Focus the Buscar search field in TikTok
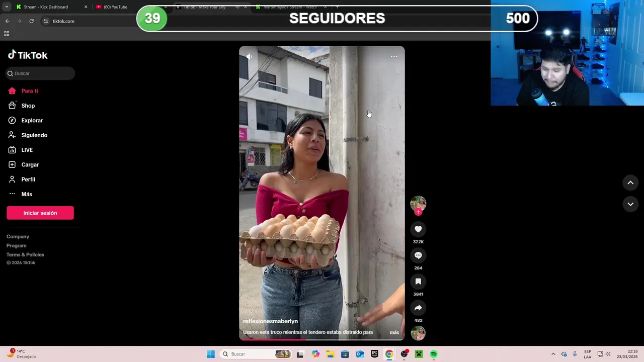The image size is (644, 362). pyautogui.click(x=41, y=73)
